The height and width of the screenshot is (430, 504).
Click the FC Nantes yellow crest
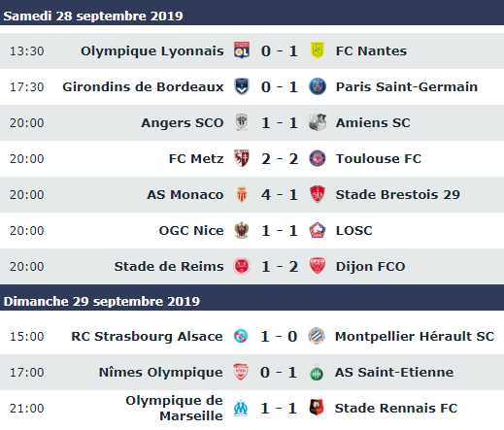click(x=318, y=50)
